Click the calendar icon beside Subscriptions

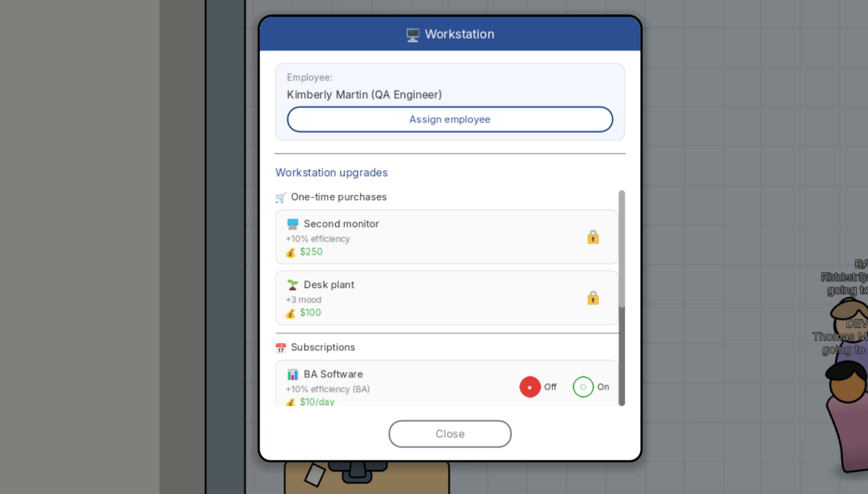[281, 347]
